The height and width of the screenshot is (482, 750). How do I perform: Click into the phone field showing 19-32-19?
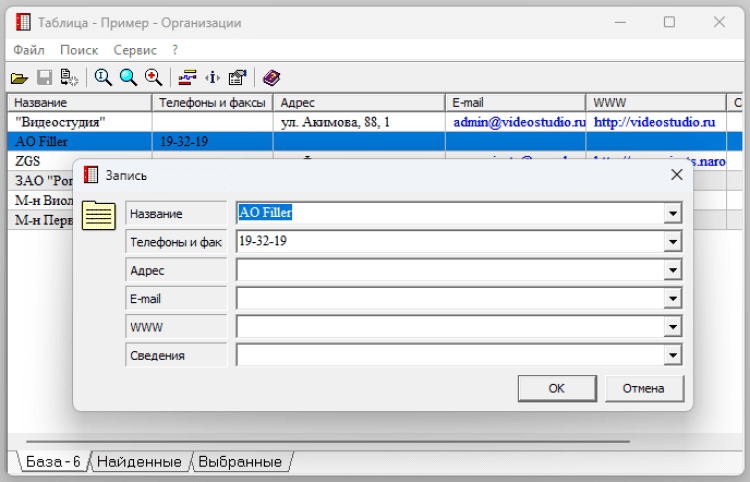pyautogui.click(x=450, y=241)
